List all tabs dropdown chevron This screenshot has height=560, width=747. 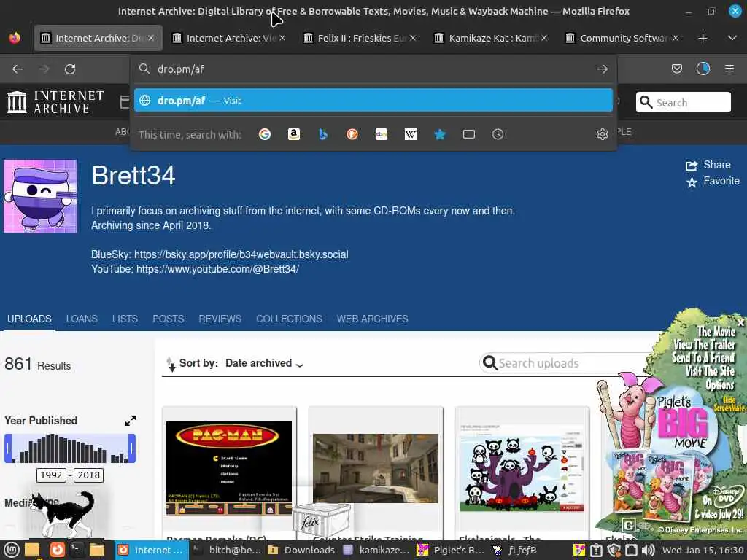tap(732, 38)
